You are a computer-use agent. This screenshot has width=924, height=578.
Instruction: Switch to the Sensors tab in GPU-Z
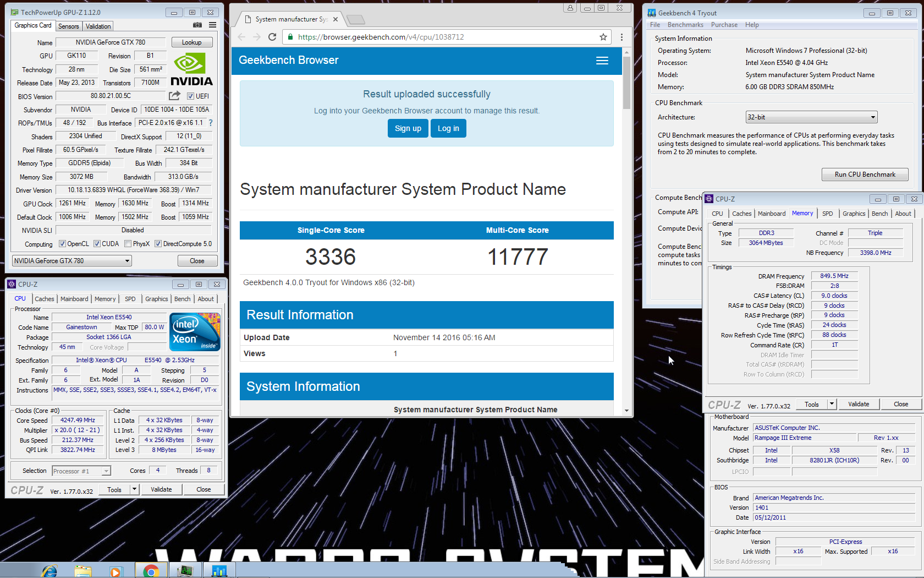click(x=69, y=26)
